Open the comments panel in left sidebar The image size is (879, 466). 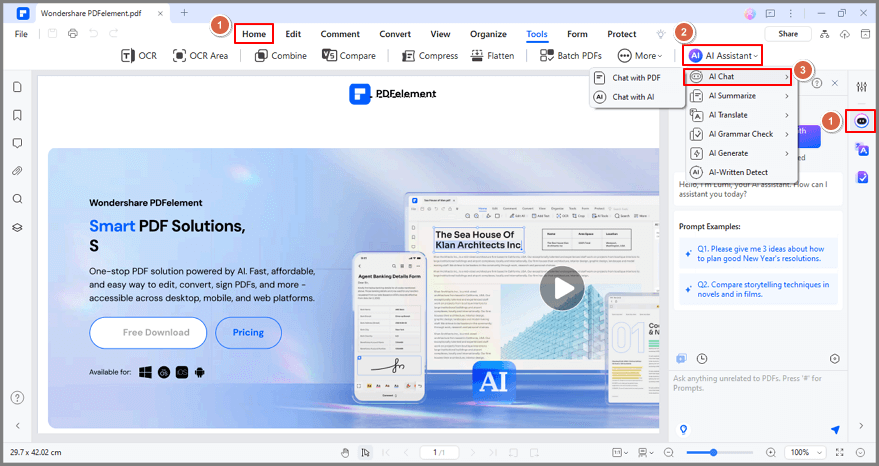tap(17, 143)
